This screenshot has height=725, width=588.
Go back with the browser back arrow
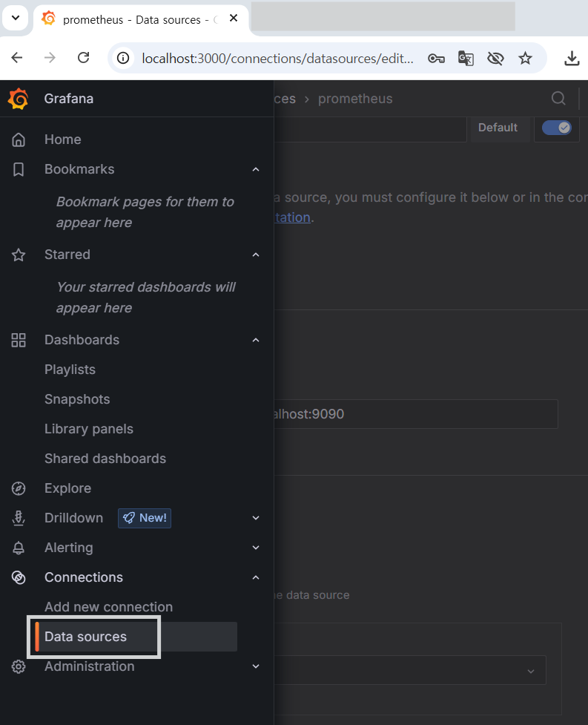pos(17,58)
